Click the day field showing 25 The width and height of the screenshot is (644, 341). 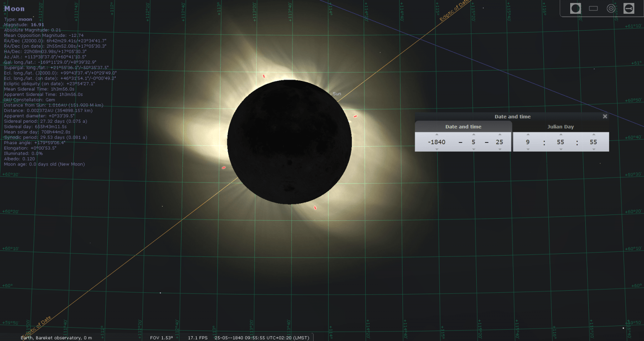pyautogui.click(x=499, y=142)
